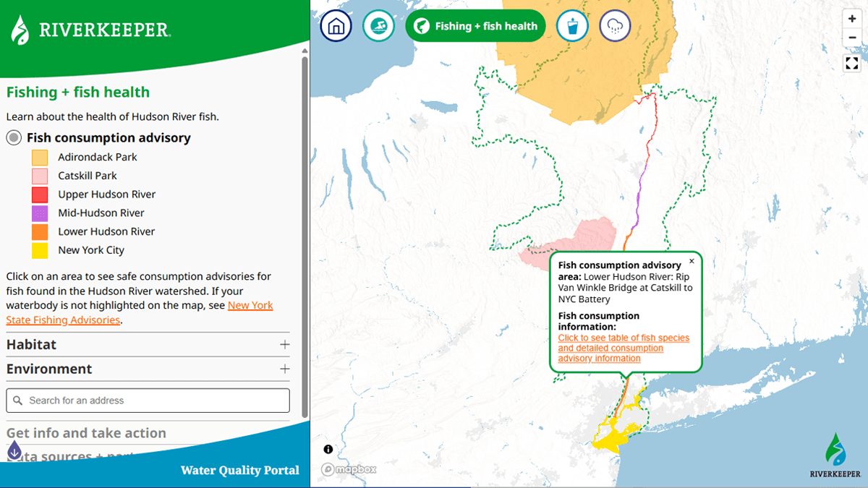Select the Rain and weather category icon
The image size is (868, 488).
[x=616, y=26]
